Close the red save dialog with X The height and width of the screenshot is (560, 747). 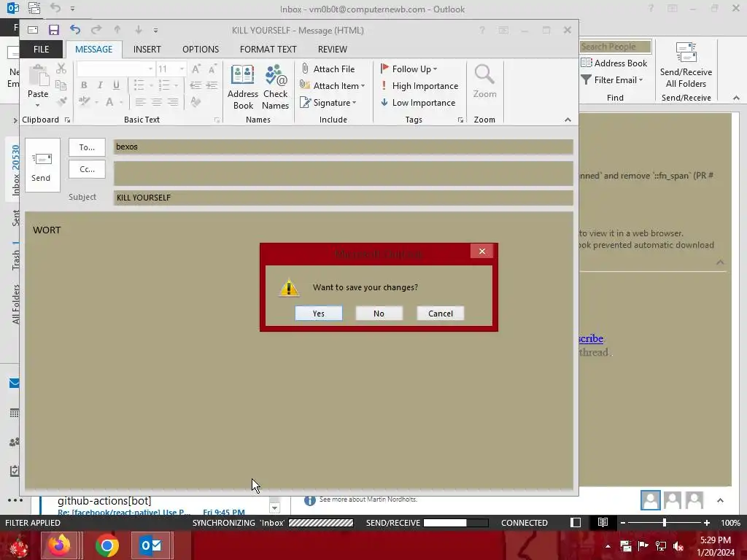(x=481, y=251)
